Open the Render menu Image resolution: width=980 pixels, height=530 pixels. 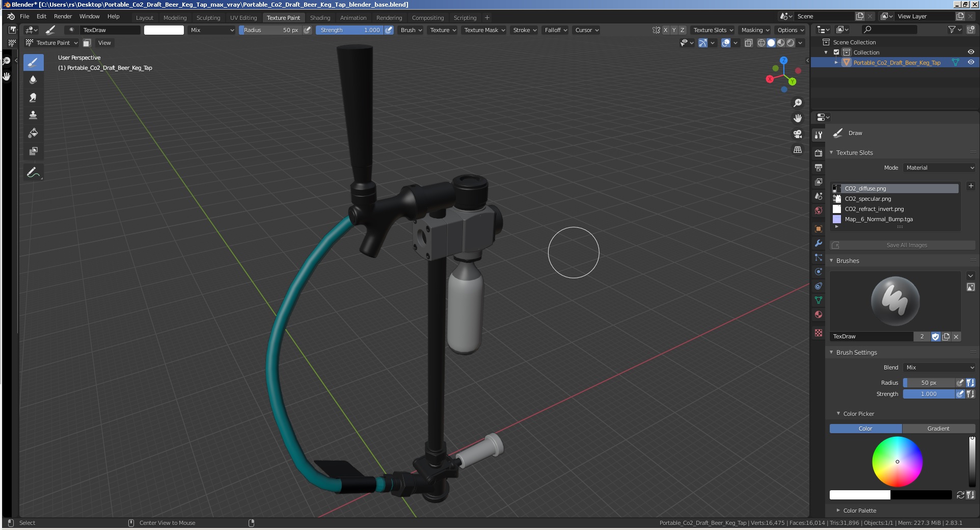coord(63,16)
